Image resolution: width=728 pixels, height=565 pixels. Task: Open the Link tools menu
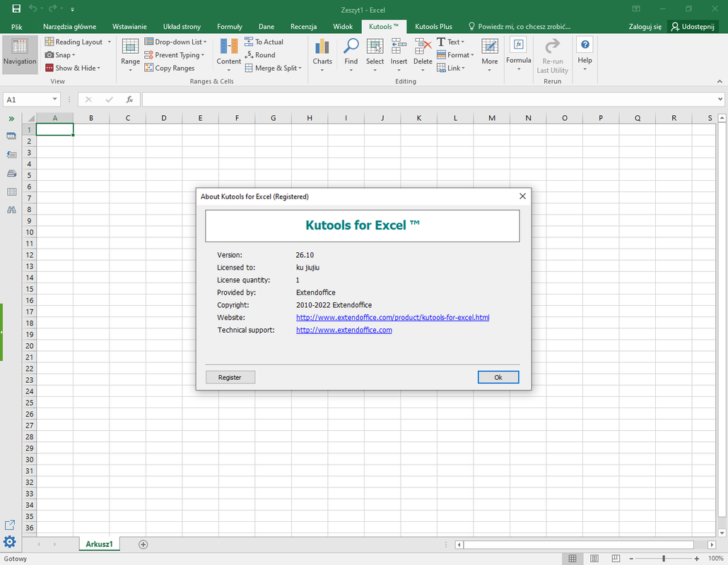[450, 68]
